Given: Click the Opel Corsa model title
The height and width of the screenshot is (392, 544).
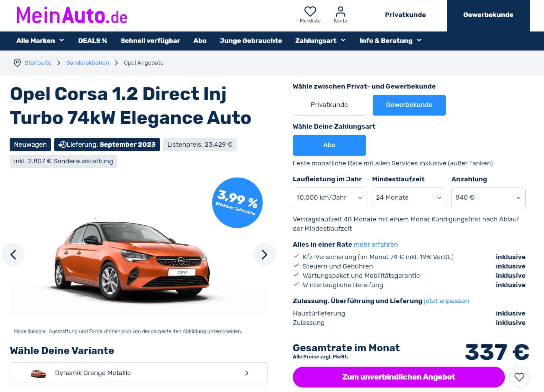Looking at the screenshot, I should tap(130, 106).
